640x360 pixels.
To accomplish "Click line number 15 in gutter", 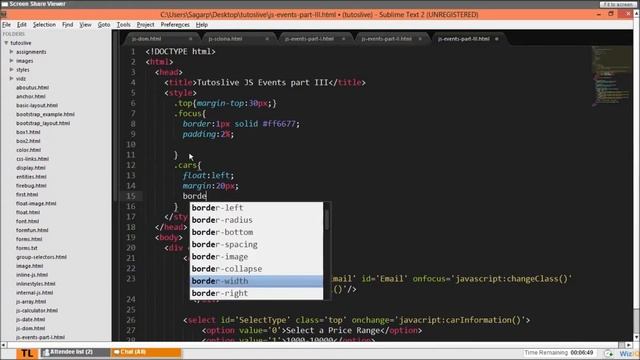I will tap(131, 196).
